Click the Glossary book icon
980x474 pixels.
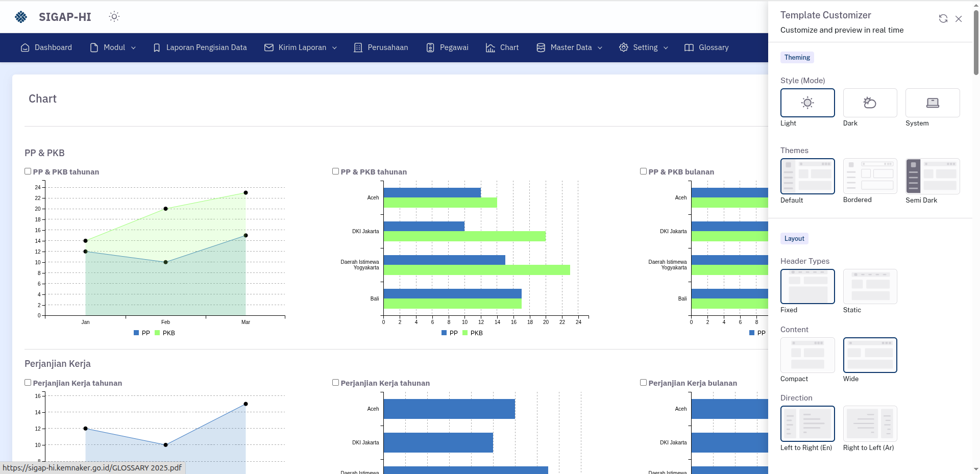689,47
